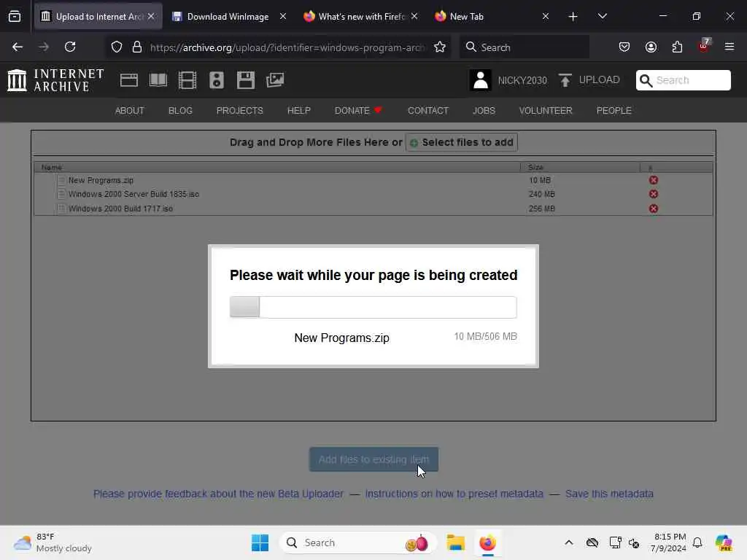
Task: Open Firefox extensions puzzle icon
Action: click(x=677, y=47)
